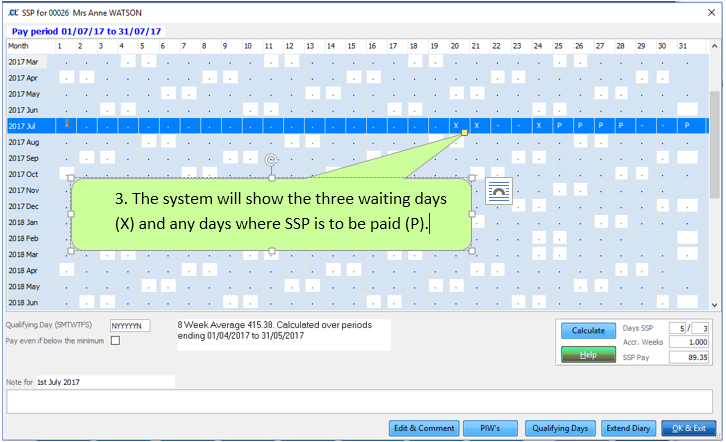Viewport: 726px width, 442px height.
Task: Click the rotation handle above the callout
Action: coord(270,159)
